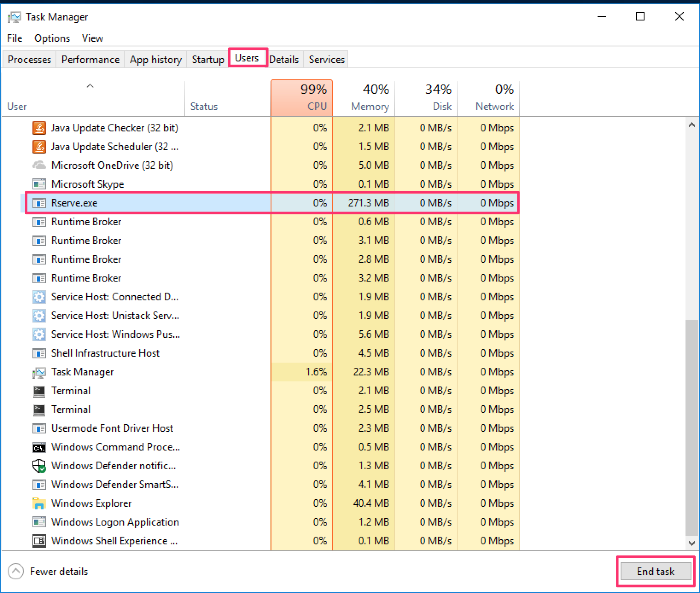The image size is (700, 593).
Task: Select the Users tab
Action: (247, 58)
